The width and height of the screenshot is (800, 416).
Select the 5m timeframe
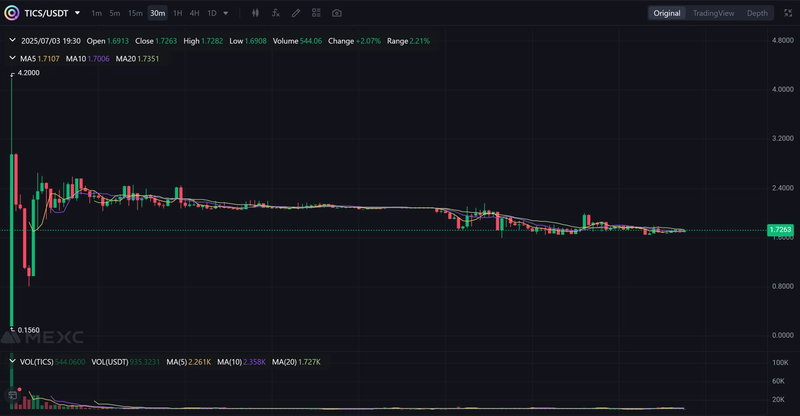pos(115,13)
